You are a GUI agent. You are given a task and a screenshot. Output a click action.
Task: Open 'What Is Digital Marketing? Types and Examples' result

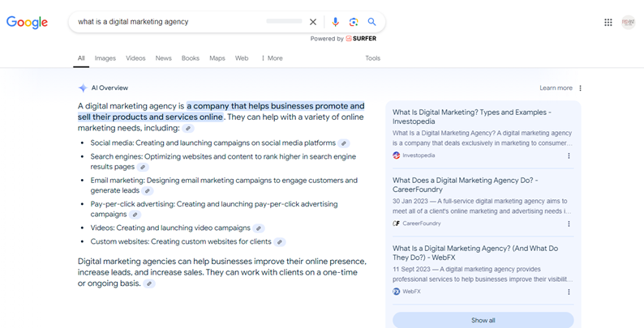pos(472,117)
